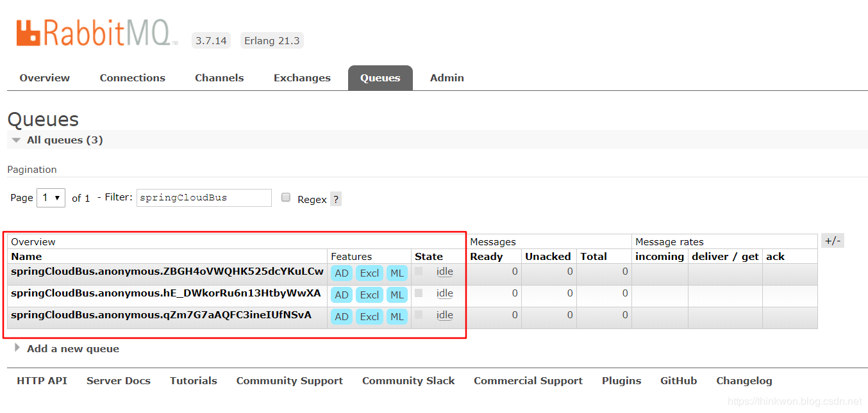Click state checkbox of the first queue row
The image size is (868, 413).
click(419, 271)
